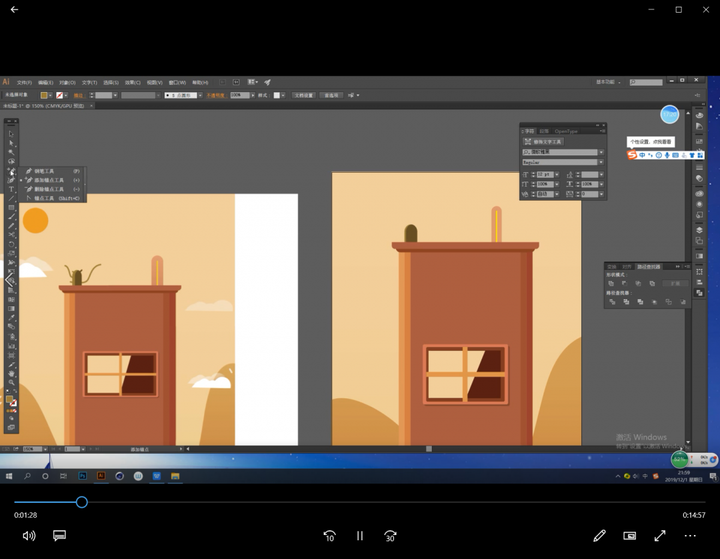Switch to the 路径查找器 tab
Screen dimensions: 720x559
(648, 267)
